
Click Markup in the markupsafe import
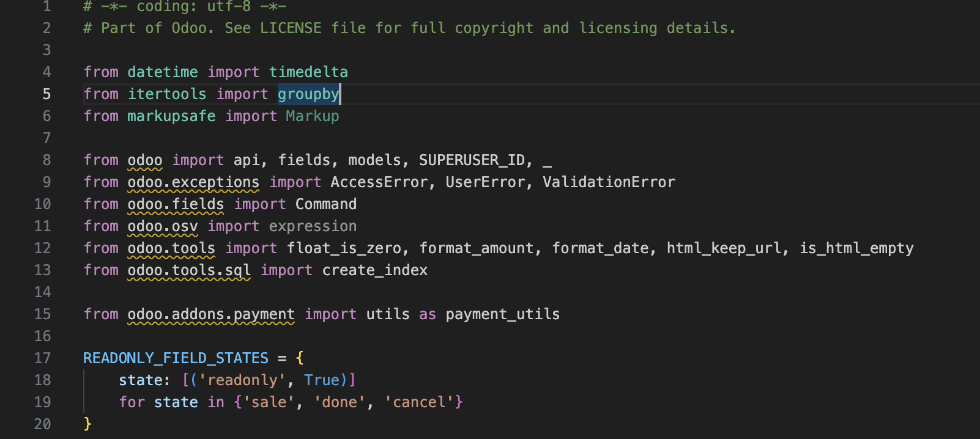click(x=312, y=116)
